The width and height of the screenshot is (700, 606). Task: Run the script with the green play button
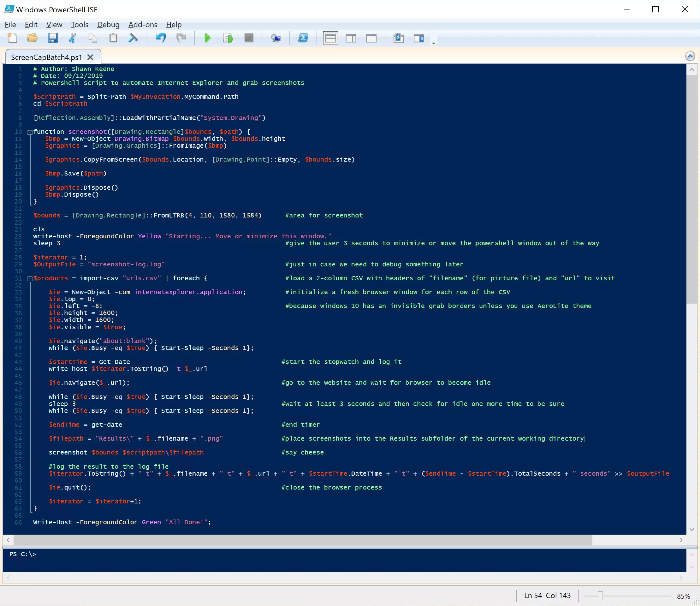point(207,38)
